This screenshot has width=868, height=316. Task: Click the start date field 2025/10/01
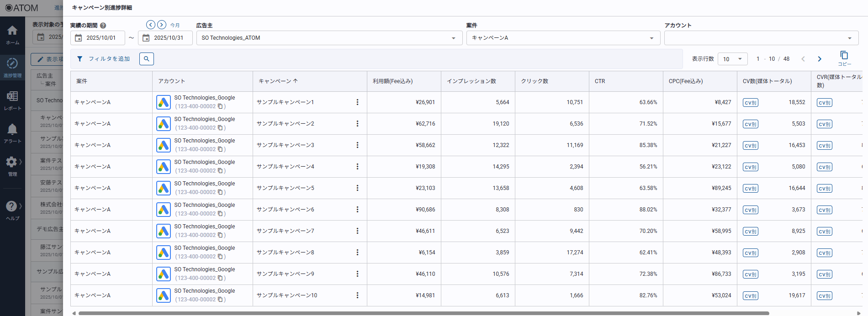point(101,38)
